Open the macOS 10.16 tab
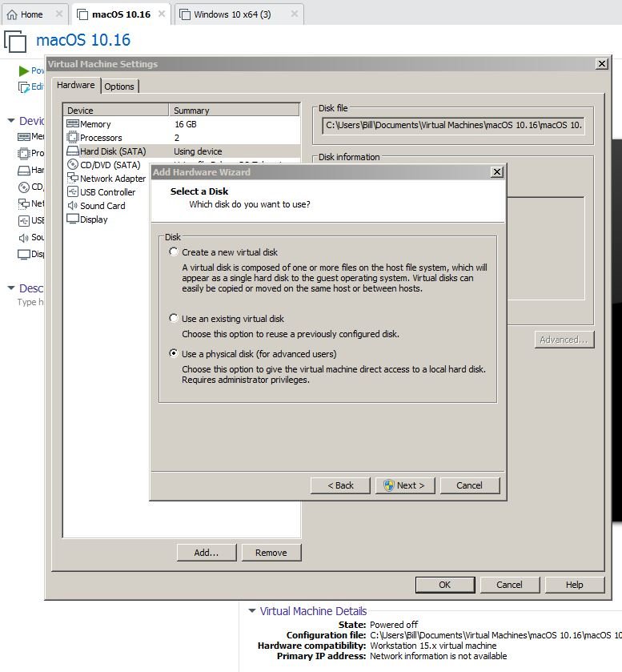This screenshot has height=672, width=622. coord(121,14)
